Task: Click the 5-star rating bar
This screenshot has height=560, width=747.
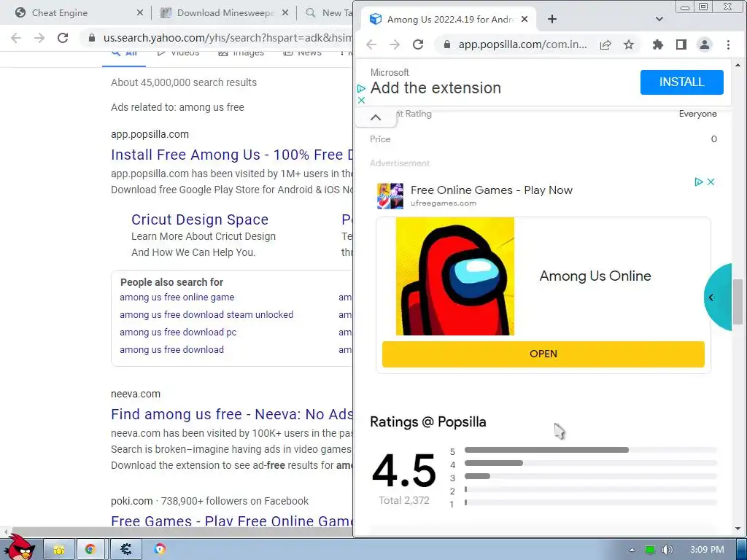Action: coord(591,450)
